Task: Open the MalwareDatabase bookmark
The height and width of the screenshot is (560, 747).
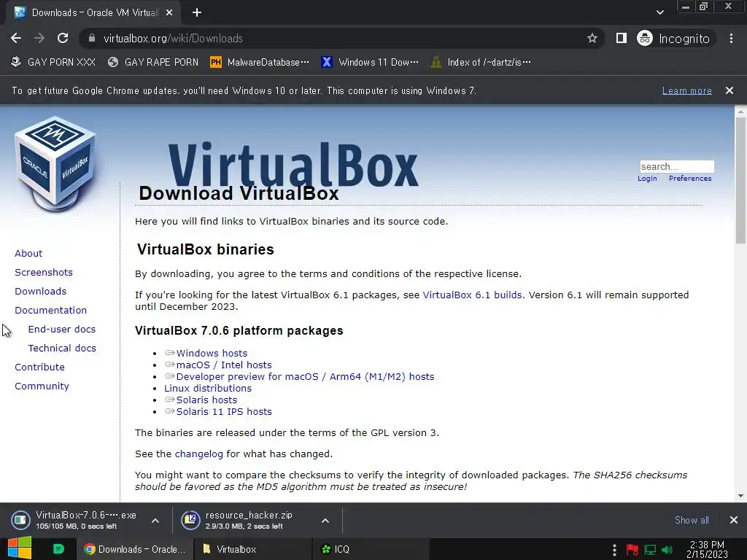Action: click(260, 62)
